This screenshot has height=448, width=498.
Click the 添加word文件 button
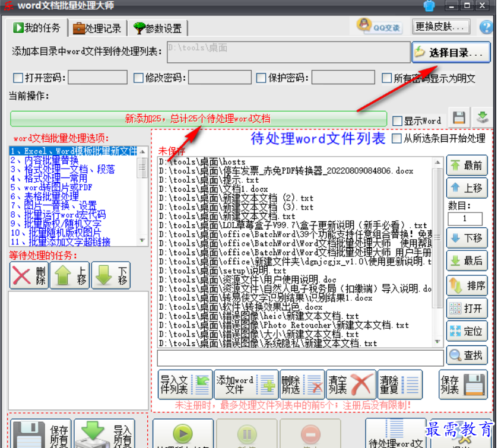click(x=246, y=385)
